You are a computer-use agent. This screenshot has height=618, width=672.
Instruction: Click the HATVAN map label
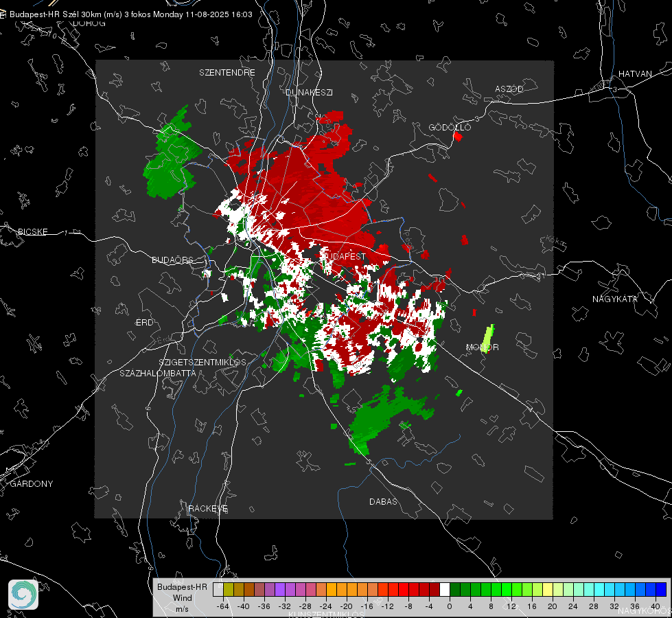pos(635,74)
